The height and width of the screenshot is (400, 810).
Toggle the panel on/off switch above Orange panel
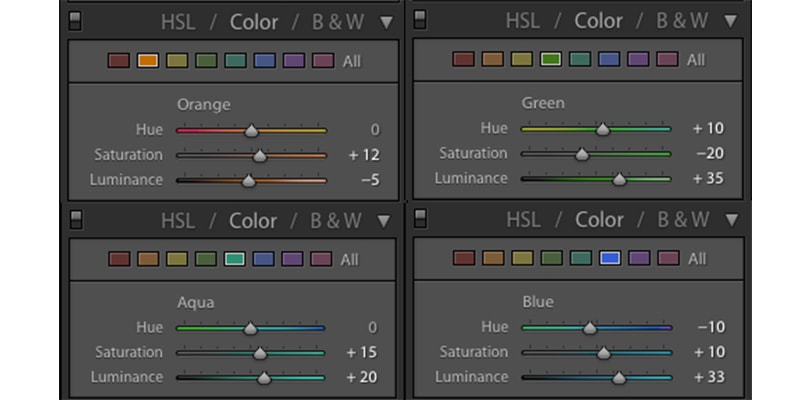76,20
